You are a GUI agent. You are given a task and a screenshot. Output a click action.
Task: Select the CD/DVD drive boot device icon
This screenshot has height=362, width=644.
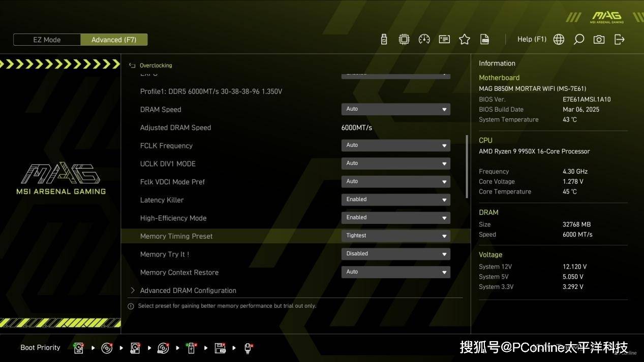point(107,348)
